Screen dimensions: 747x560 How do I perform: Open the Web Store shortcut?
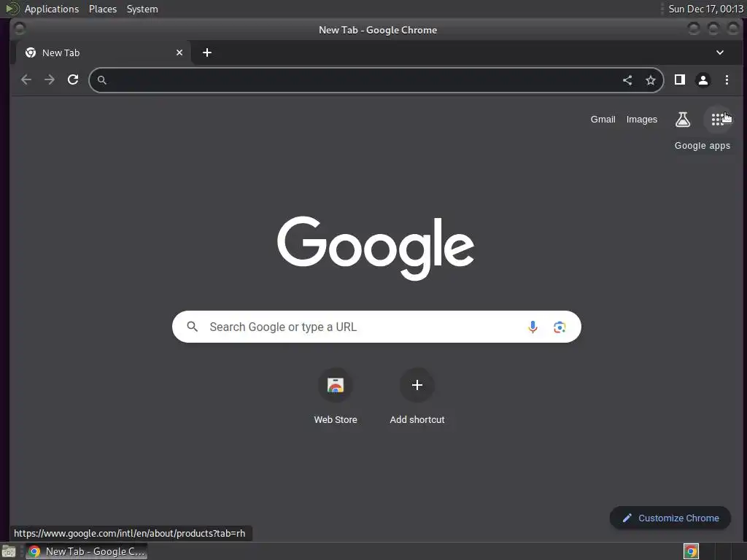[336, 385]
